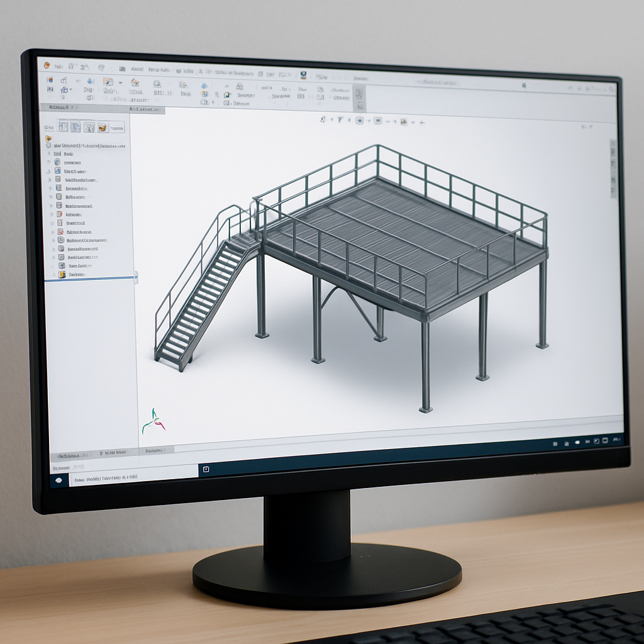The image size is (644, 644).
Task: Click the view orientation triad in viewport corner
Action: (152, 421)
